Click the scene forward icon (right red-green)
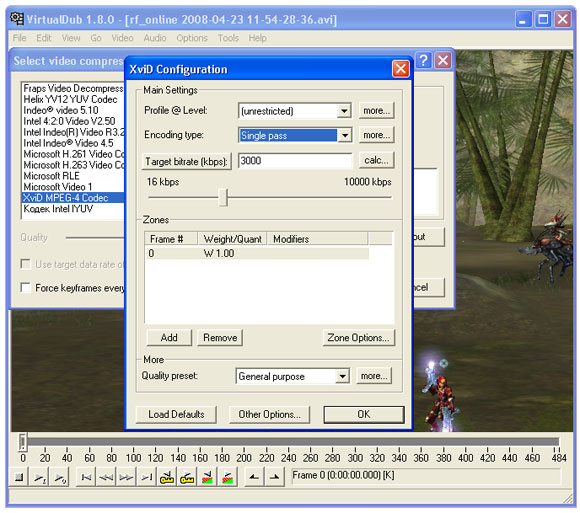The width and height of the screenshot is (580, 513). pyautogui.click(x=227, y=477)
